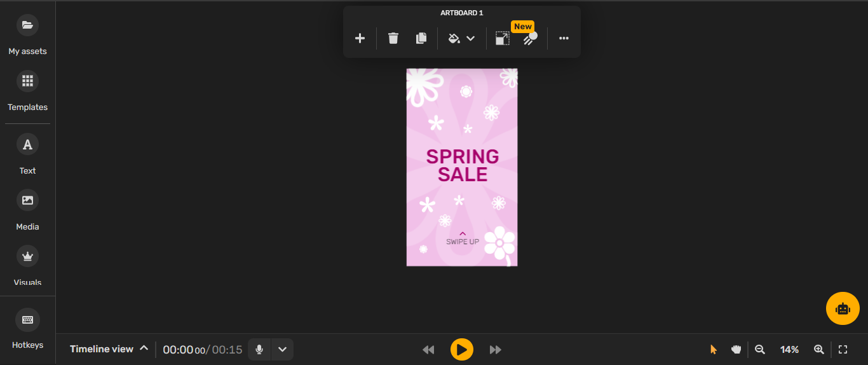Open the Text panel
Screen dimensions: 868x365
pos(27,154)
